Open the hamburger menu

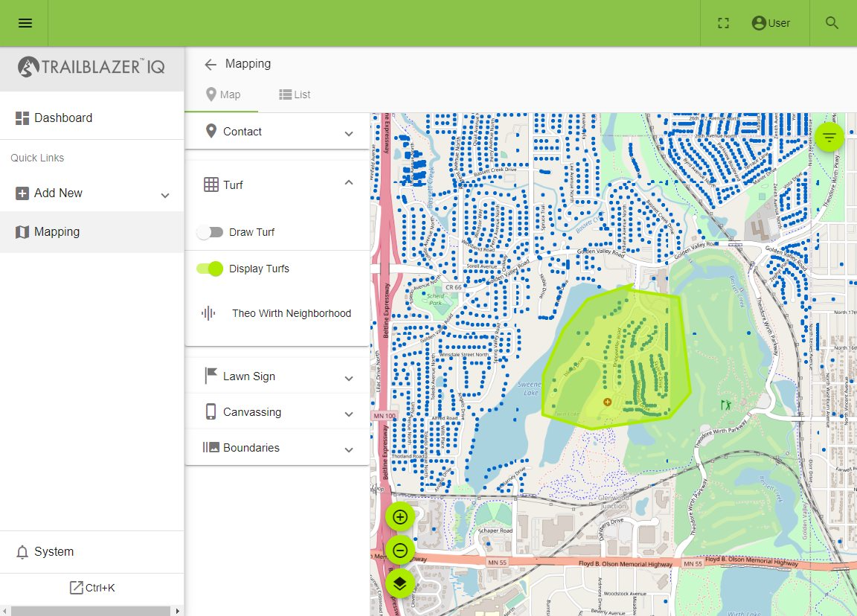tap(25, 22)
